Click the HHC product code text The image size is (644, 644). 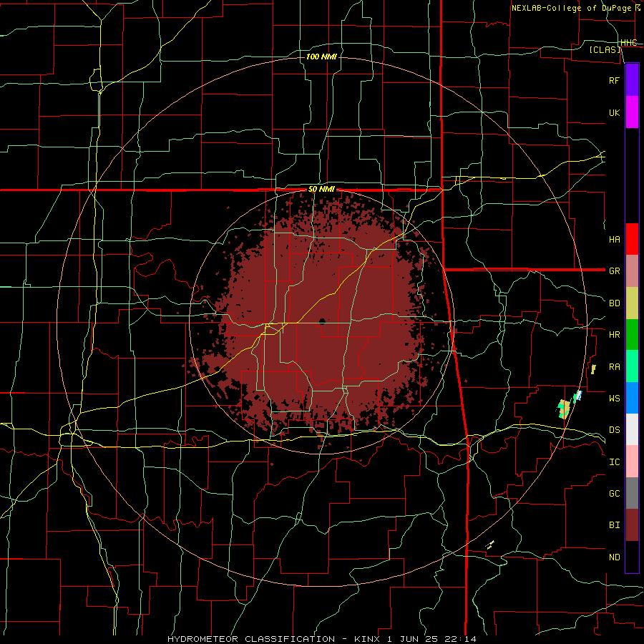tap(628, 43)
